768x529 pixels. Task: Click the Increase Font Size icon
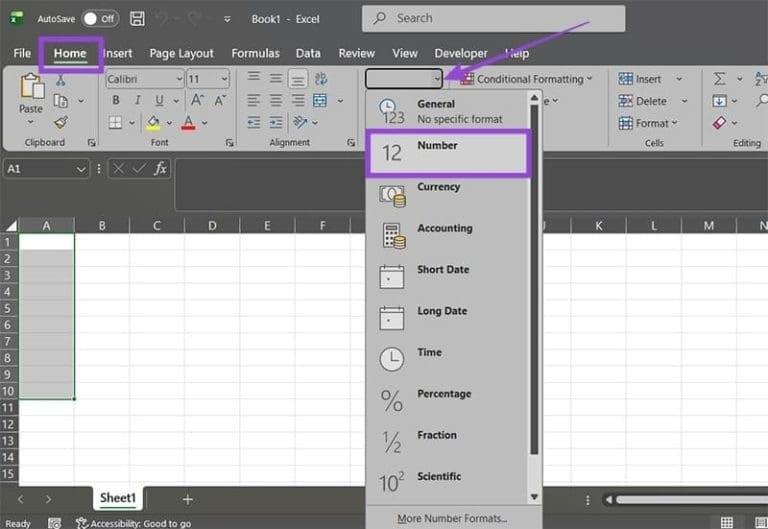(x=196, y=100)
